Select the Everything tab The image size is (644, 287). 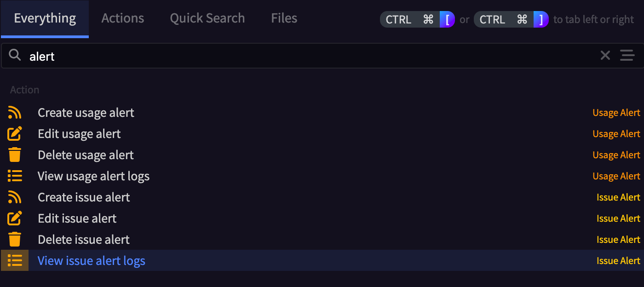45,18
